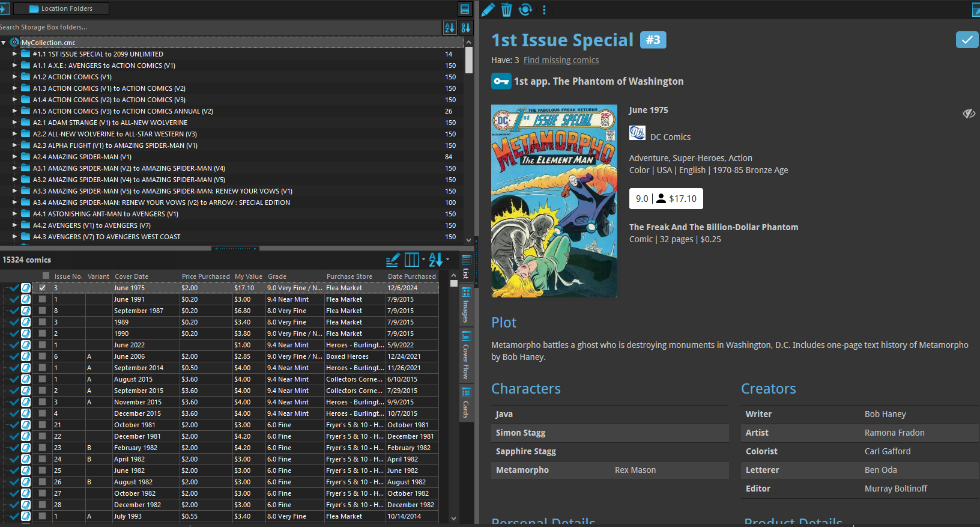
Task: Sort folders alphabetically with A-Z button
Action: [x=449, y=28]
